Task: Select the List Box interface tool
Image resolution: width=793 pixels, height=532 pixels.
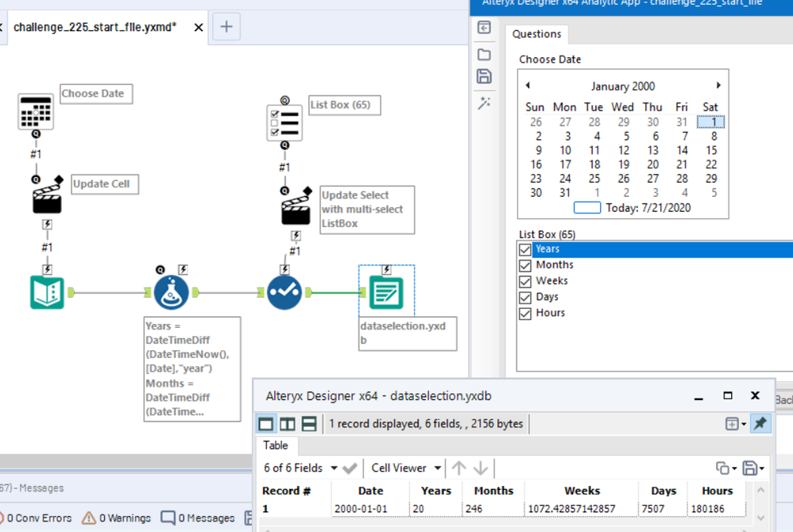Action: tap(284, 123)
